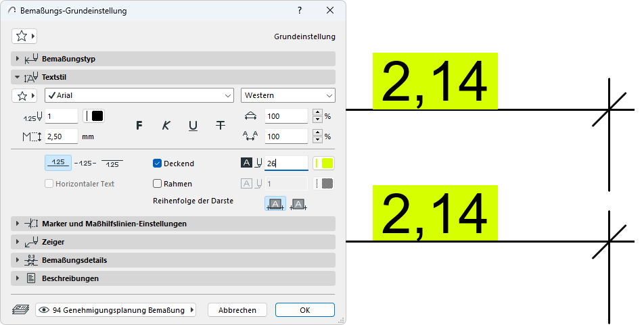
Task: Click the Zeiger panel icon
Action: (x=32, y=242)
